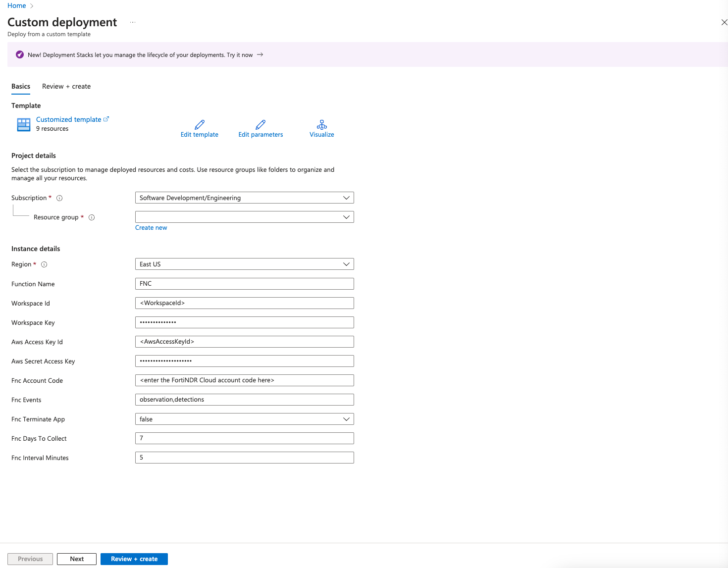Follow the Deployment Stacks Try it now link

click(x=243, y=54)
